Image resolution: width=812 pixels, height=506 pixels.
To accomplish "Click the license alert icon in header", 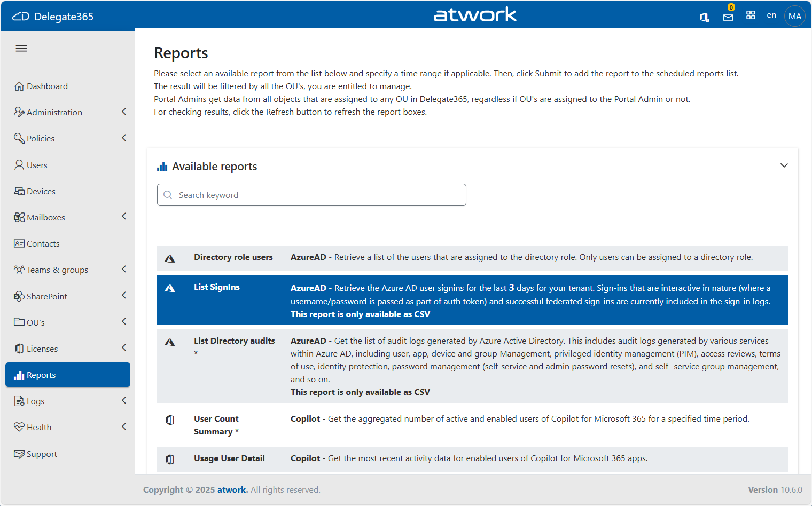I will (x=704, y=17).
